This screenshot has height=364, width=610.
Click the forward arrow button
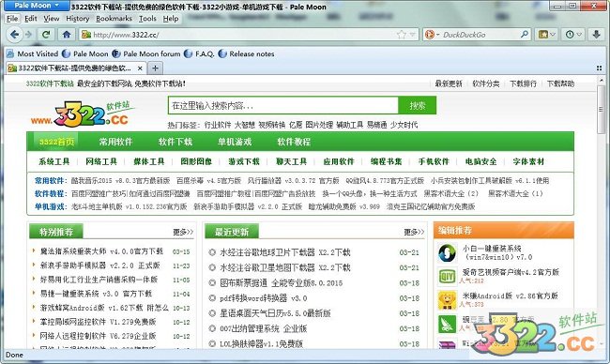pyautogui.click(x=28, y=35)
